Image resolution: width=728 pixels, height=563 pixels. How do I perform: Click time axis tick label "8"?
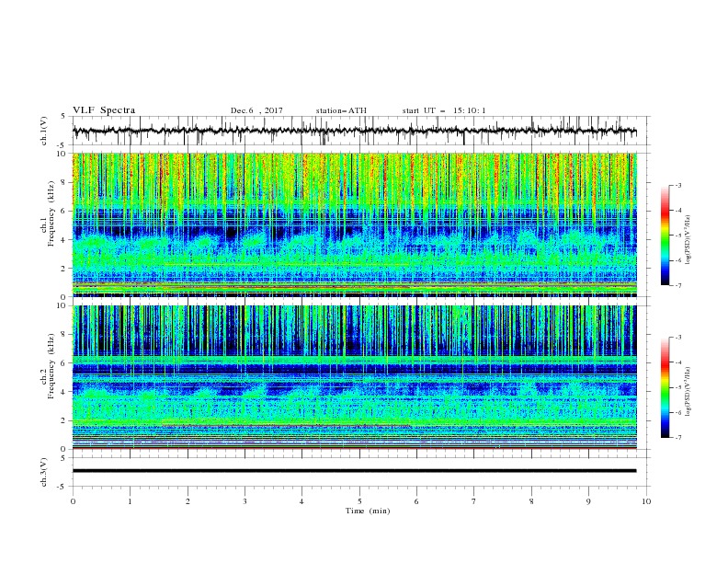click(x=531, y=501)
